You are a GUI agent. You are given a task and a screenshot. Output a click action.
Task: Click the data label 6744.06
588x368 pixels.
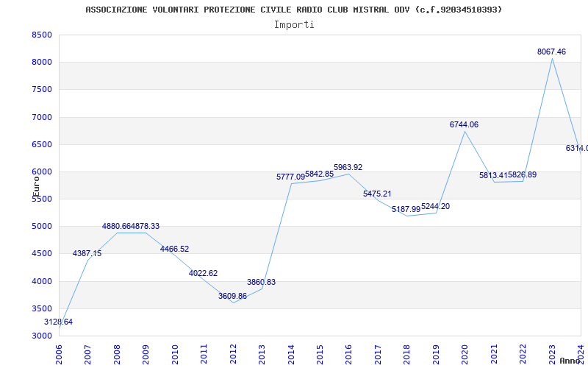click(464, 124)
